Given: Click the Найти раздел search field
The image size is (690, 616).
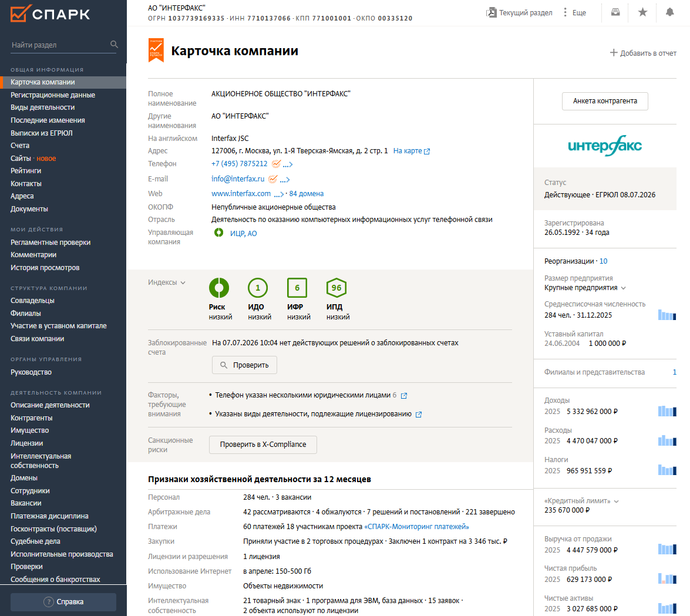Looking at the screenshot, I should [59, 45].
